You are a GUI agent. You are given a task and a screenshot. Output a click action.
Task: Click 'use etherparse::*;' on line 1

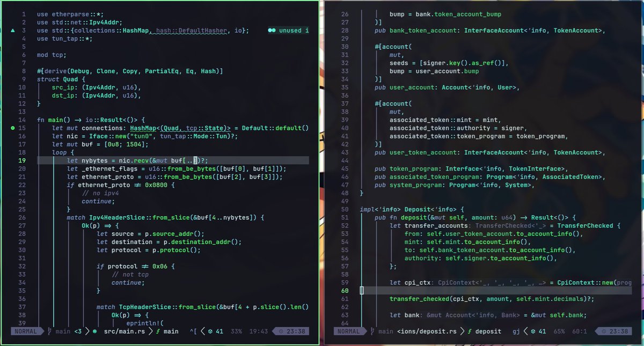click(70, 14)
